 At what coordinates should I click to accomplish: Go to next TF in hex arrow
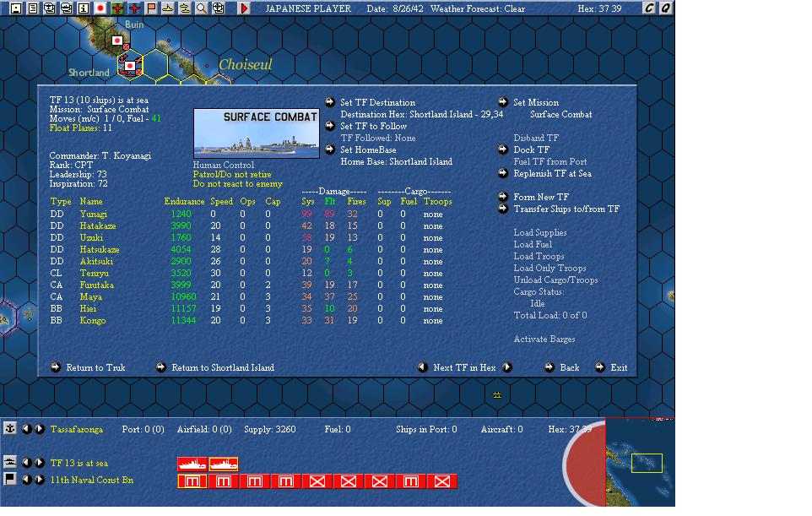click(x=507, y=367)
